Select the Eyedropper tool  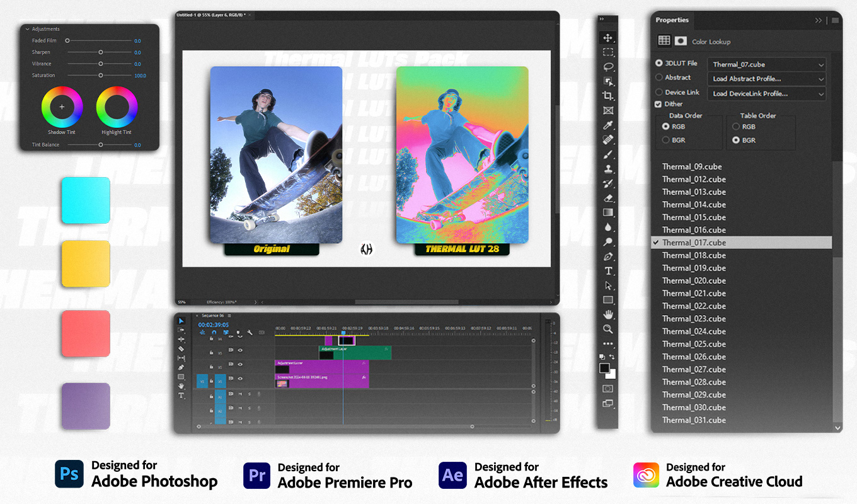(608, 125)
